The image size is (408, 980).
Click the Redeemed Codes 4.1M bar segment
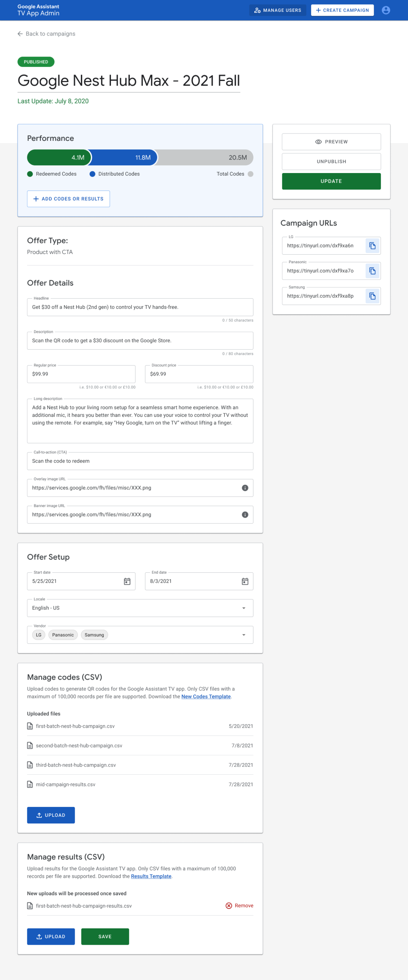pos(59,158)
